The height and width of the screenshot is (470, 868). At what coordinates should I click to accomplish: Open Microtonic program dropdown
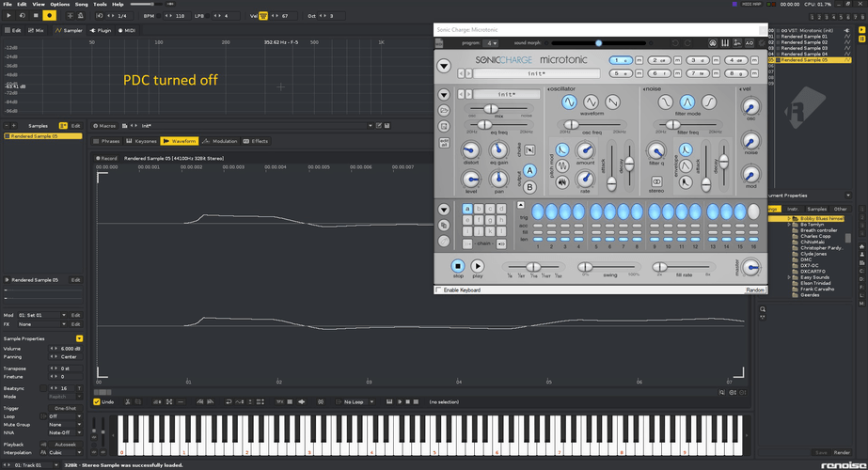pyautogui.click(x=490, y=43)
